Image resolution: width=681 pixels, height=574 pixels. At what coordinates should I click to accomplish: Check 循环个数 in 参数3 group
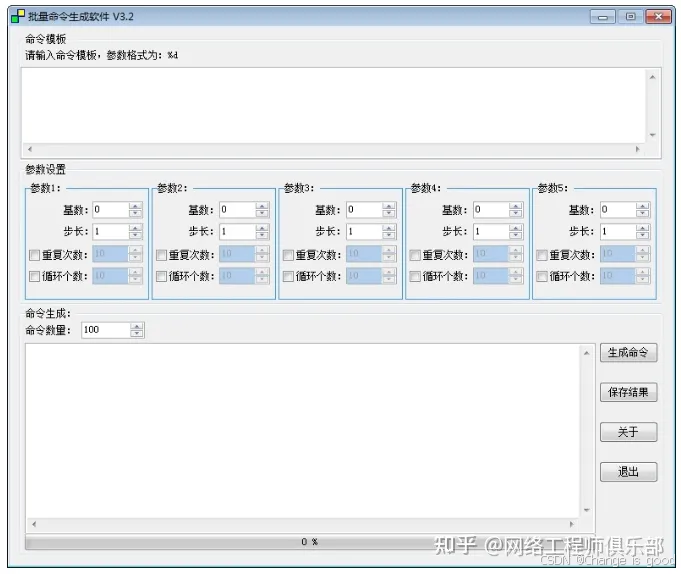[288, 276]
